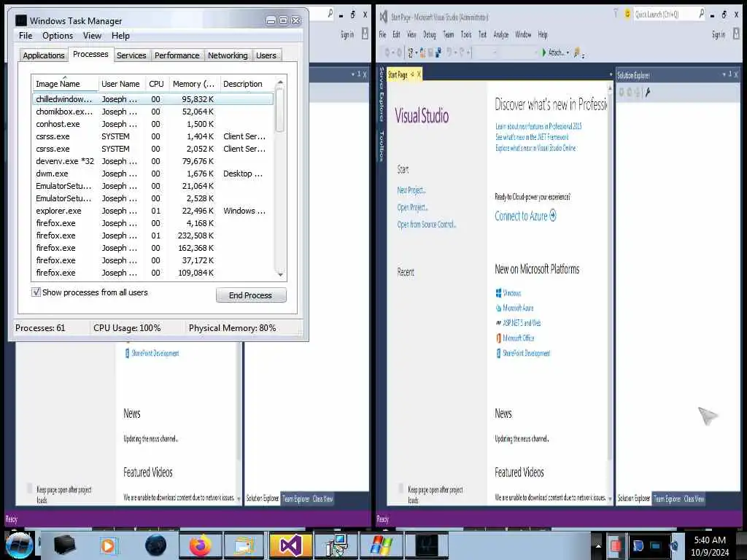Open the Options menu in Task Manager
Screen dimensions: 747x560
point(58,36)
